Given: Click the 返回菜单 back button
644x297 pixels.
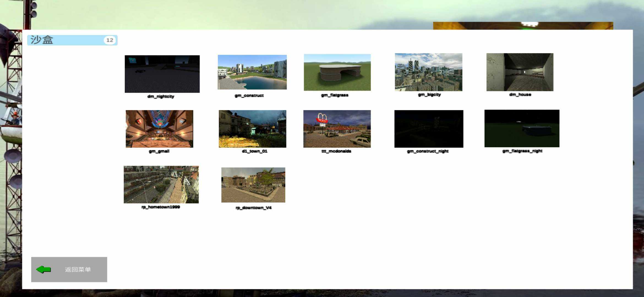Looking at the screenshot, I should tap(69, 269).
